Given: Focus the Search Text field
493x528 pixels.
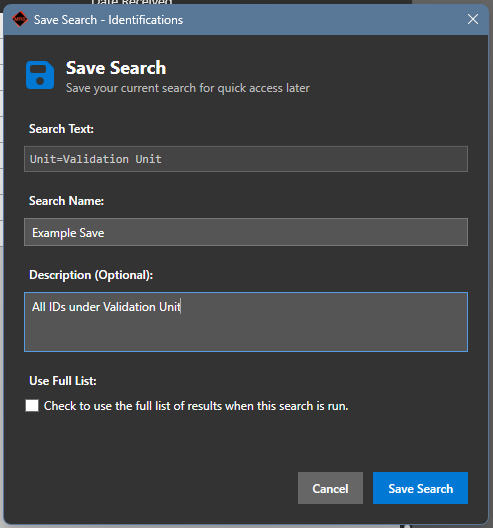Looking at the screenshot, I should tap(246, 159).
